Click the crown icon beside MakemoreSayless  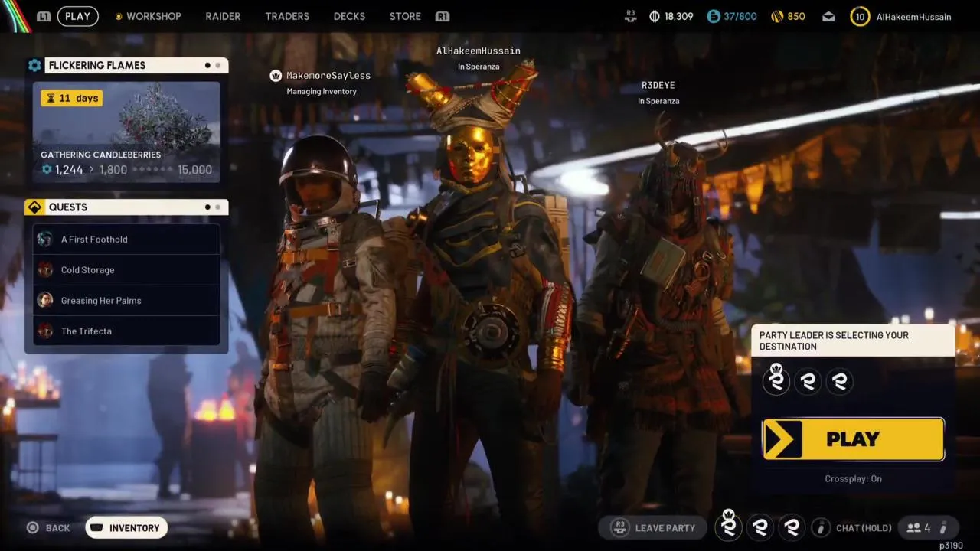[276, 75]
